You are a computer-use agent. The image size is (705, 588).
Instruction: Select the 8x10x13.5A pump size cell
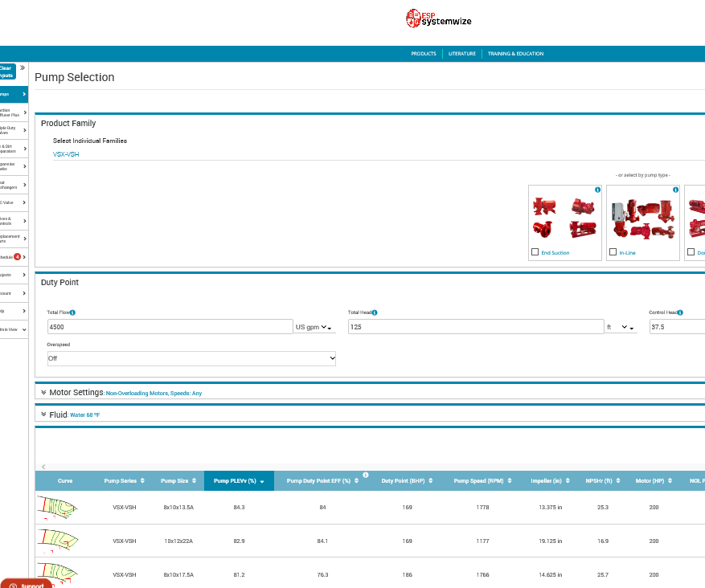(178, 507)
